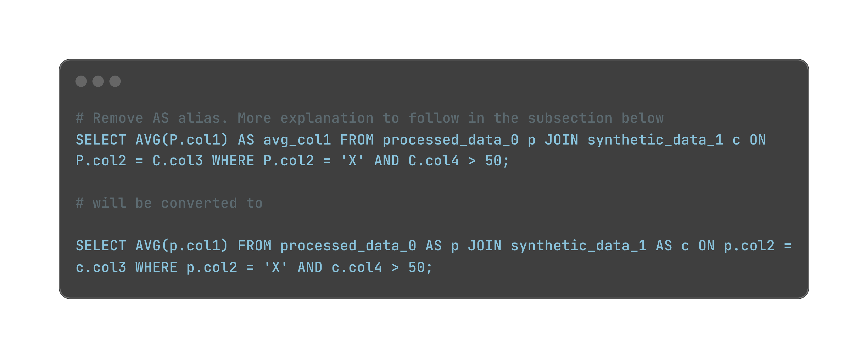Click the 'X' string literal in the converted query
Screen dimensions: 868x358
tap(276, 268)
